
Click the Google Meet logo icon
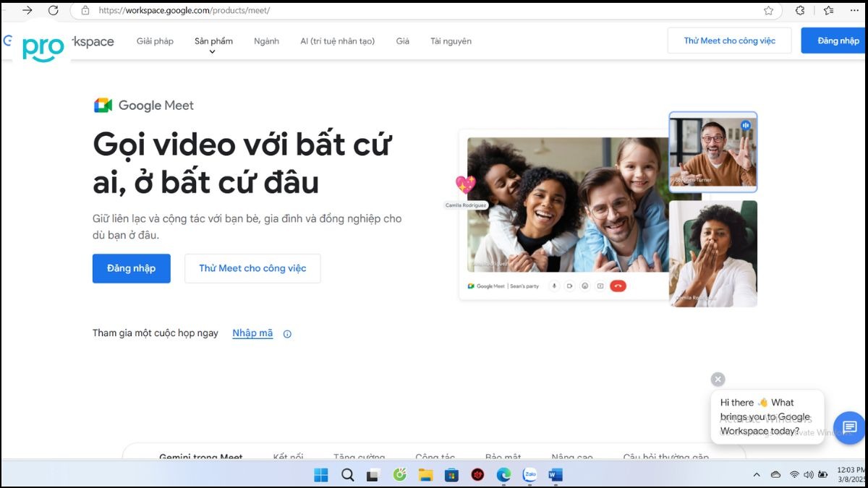click(x=103, y=106)
